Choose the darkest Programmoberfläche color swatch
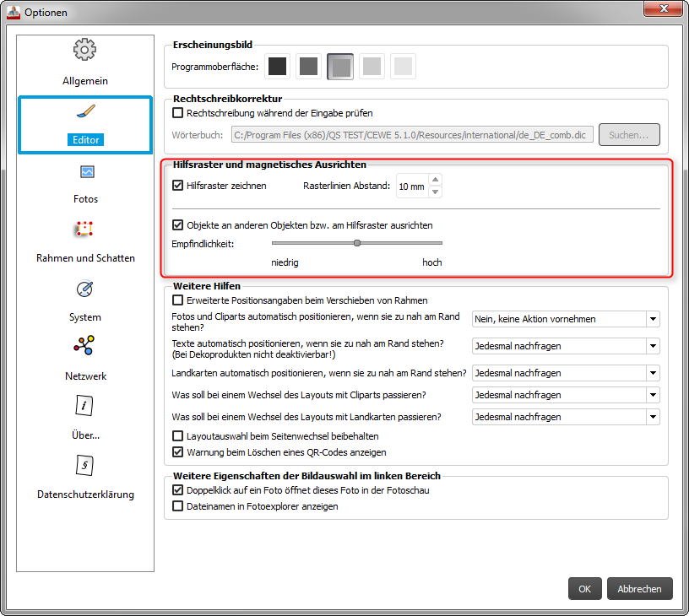Viewport: 689px width, 616px height. pos(278,66)
